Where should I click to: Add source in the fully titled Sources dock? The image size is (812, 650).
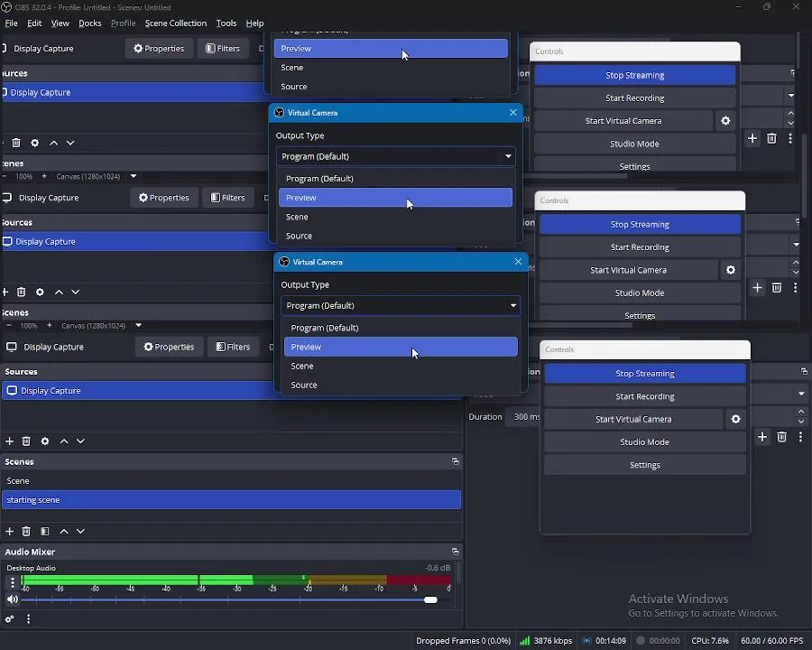point(9,441)
